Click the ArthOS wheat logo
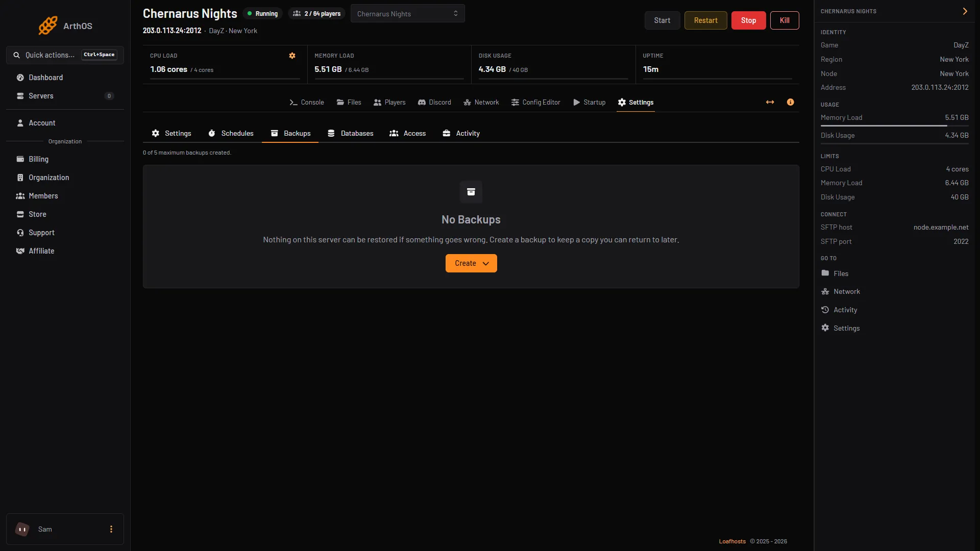This screenshot has width=980, height=551. (48, 26)
